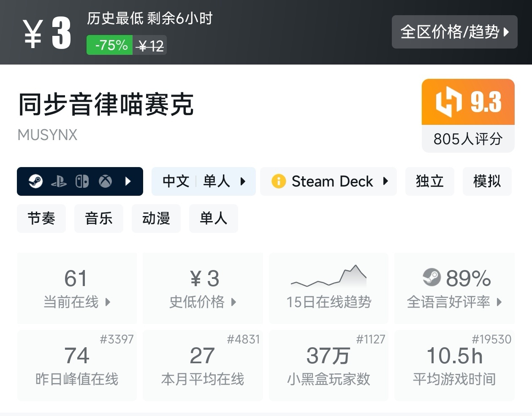Click the Heybox logo in 9.3 rating badge
The height and width of the screenshot is (416, 532).
click(x=448, y=102)
